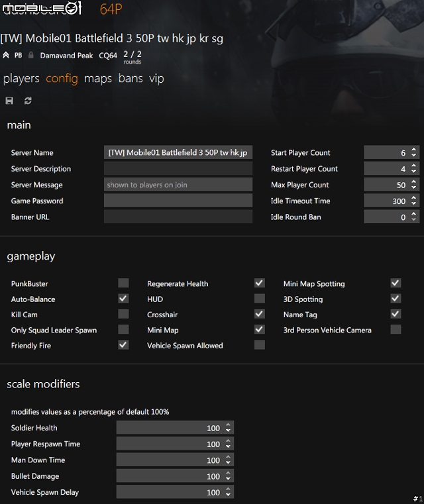Click the padlock icon beside Damavand Peak

click(x=31, y=55)
